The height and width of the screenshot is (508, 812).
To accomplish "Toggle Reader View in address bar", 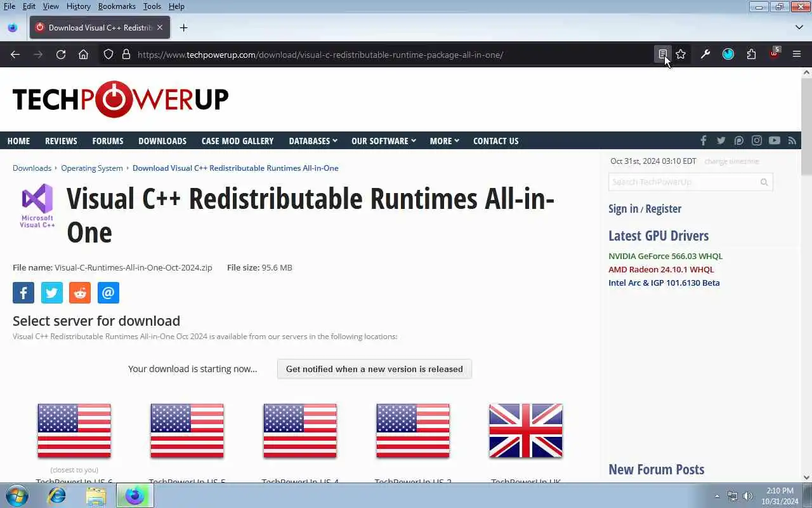I will click(662, 55).
